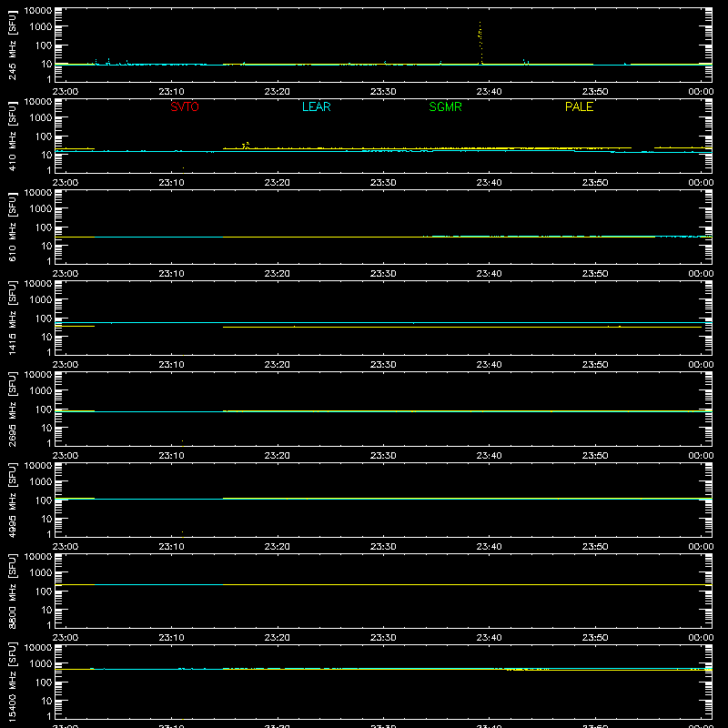
Task: Click 23:50 time label under 2695 MHz plot
Action: coord(595,456)
